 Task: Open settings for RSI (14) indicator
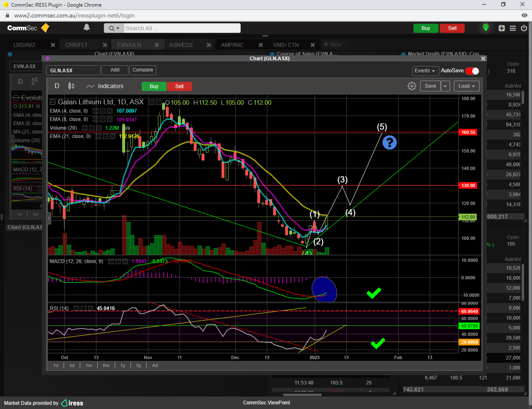[x=84, y=308]
